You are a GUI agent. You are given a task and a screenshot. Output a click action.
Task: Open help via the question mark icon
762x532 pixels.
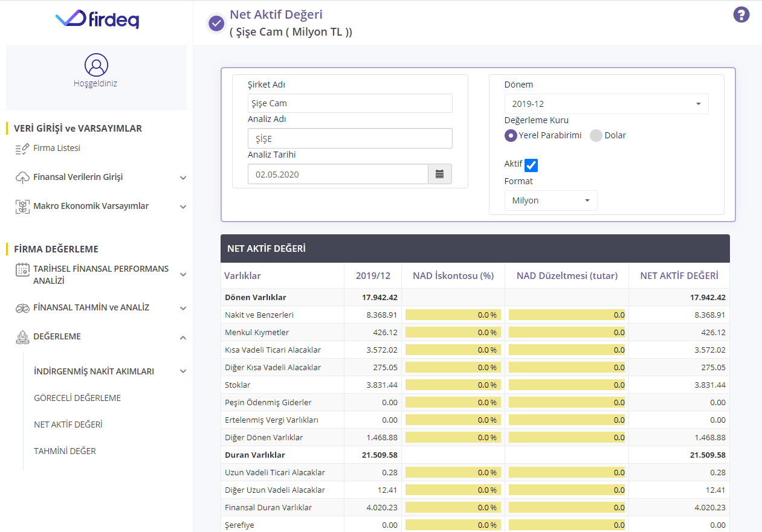pos(741,14)
